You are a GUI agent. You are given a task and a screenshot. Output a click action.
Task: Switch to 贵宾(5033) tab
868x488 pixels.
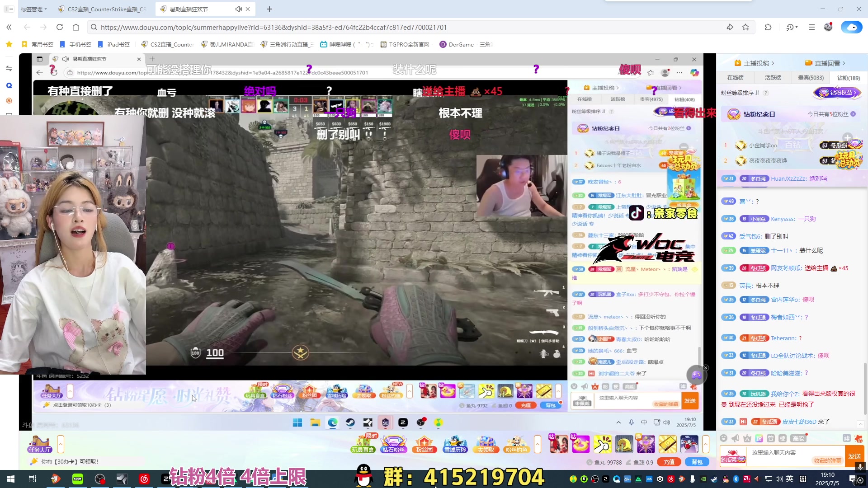click(811, 78)
